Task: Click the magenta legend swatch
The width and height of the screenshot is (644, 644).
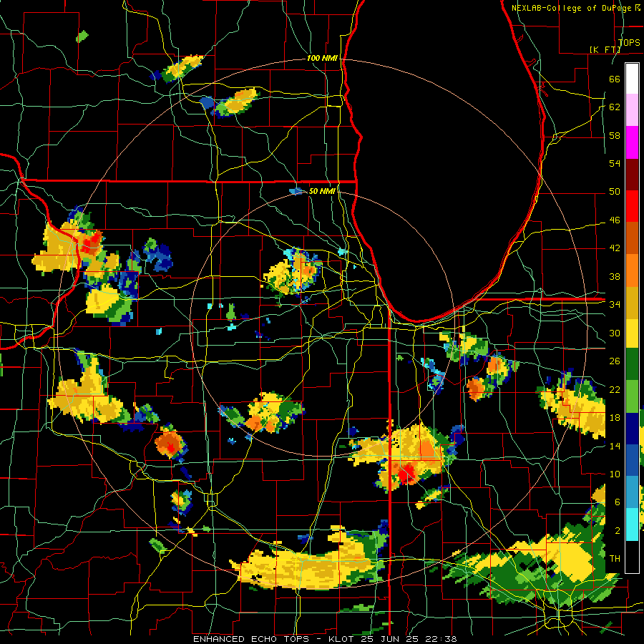Action: point(632,142)
